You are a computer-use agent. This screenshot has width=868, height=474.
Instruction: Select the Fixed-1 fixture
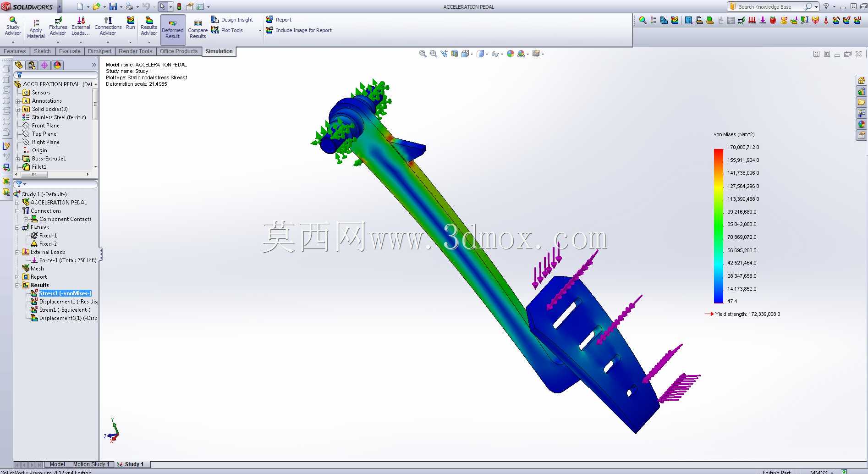[44, 236]
